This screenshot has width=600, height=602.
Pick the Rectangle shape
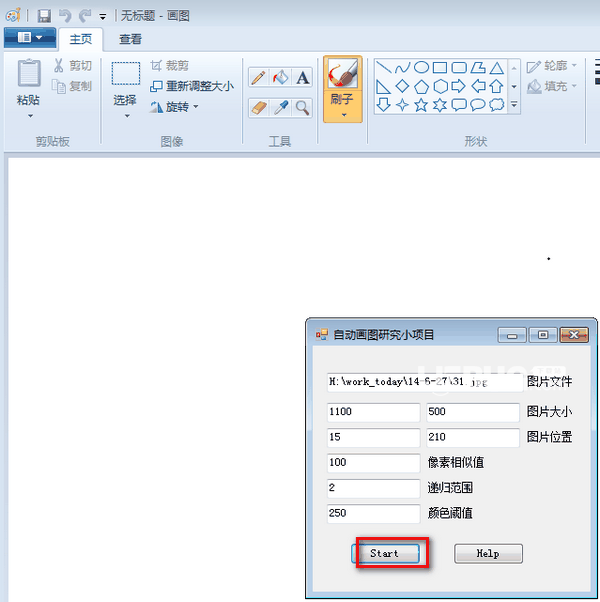[440, 67]
